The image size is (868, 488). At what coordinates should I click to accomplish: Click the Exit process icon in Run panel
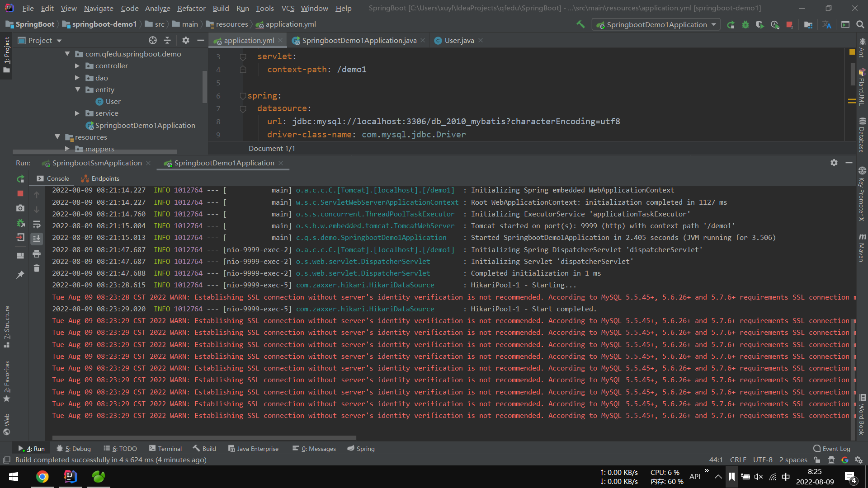20,237
